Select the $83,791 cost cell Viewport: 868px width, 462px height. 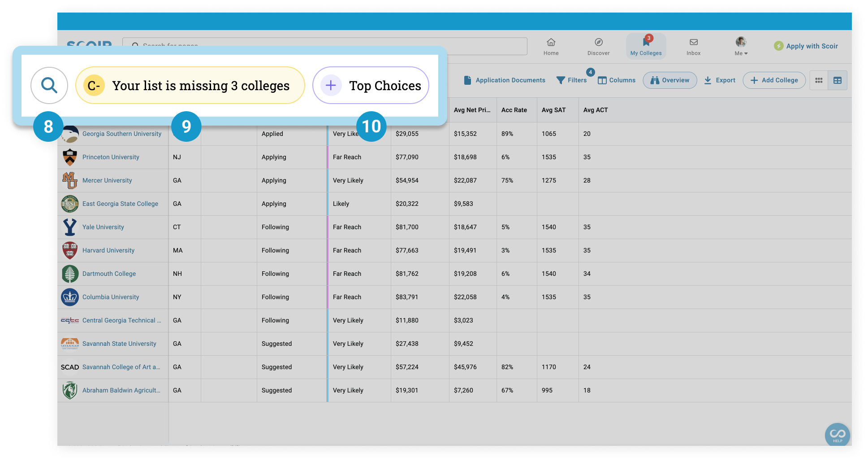click(x=420, y=297)
